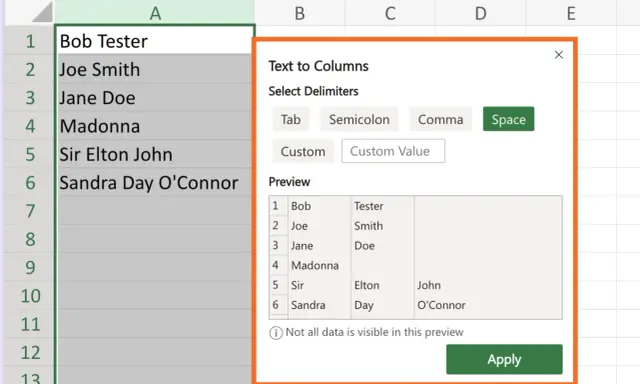The image size is (640, 384).
Task: Click Sandra in the preview table
Action: (308, 305)
